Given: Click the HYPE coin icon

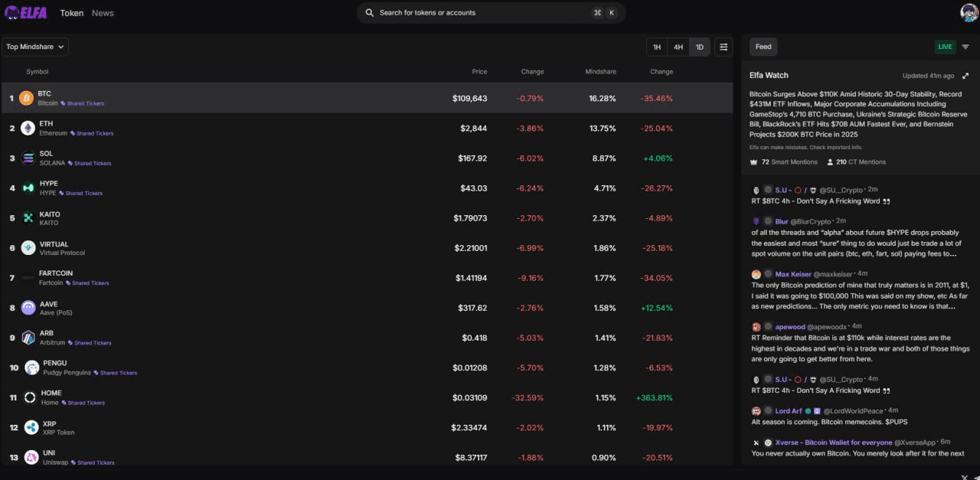Looking at the screenshot, I should tap(28, 188).
